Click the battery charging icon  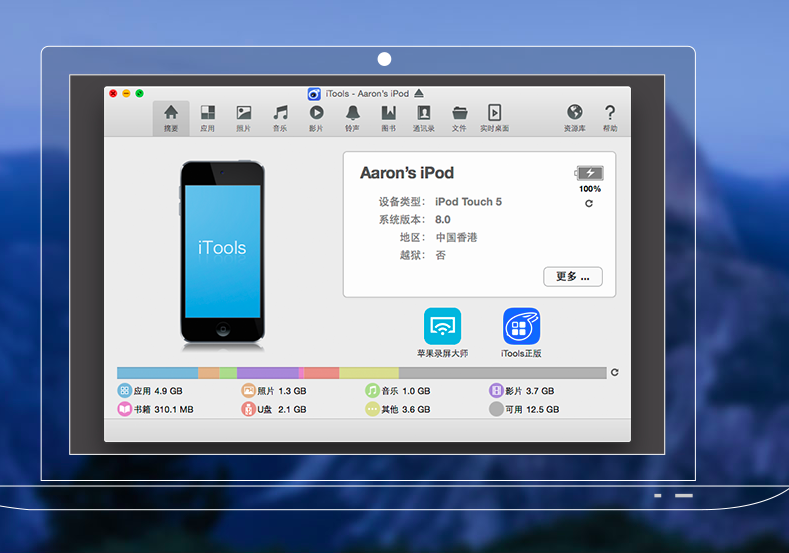(x=589, y=173)
